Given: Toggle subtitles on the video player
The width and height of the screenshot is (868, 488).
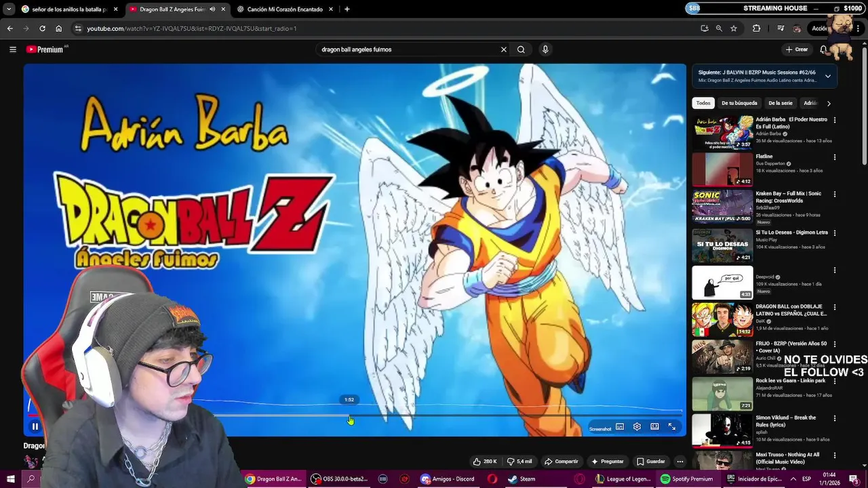Looking at the screenshot, I should point(620,427).
